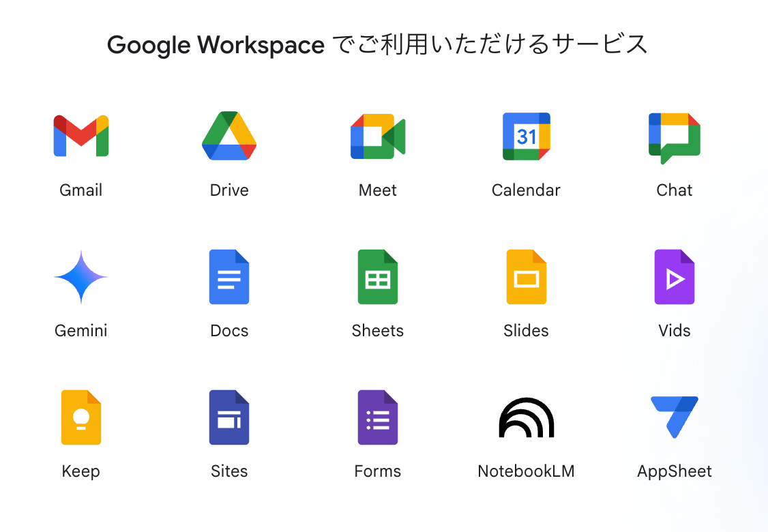Click the "Sheets" label text
768x532 pixels.
tap(378, 331)
